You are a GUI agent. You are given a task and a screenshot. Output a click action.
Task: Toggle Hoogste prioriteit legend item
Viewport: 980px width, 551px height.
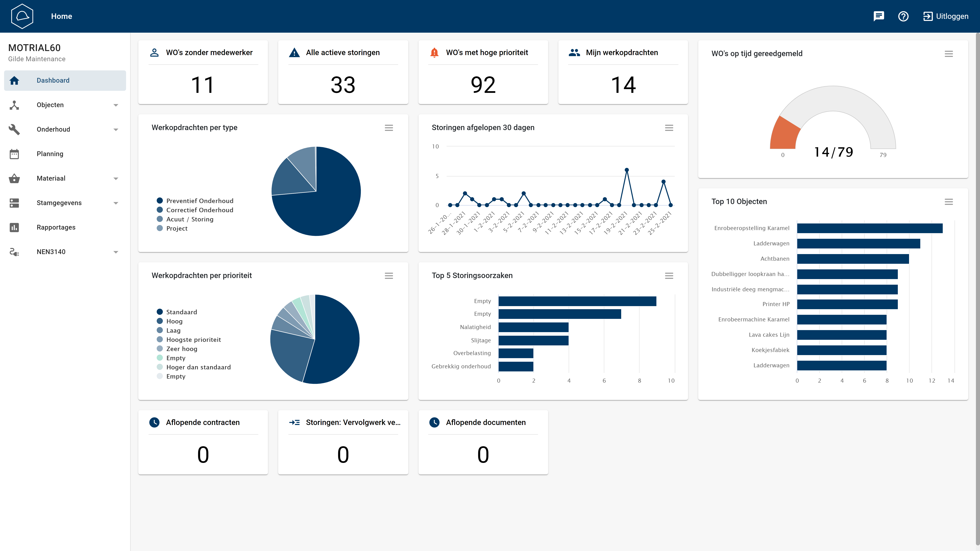(193, 340)
